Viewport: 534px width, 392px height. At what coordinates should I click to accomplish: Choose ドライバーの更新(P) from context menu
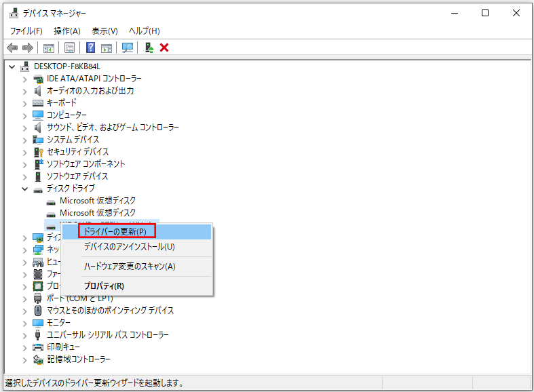(x=137, y=232)
